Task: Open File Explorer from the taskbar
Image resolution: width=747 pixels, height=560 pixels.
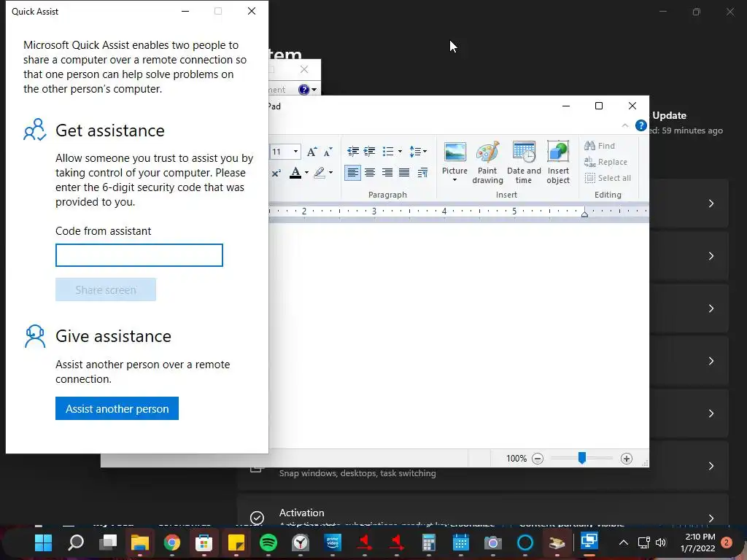Action: tap(139, 542)
